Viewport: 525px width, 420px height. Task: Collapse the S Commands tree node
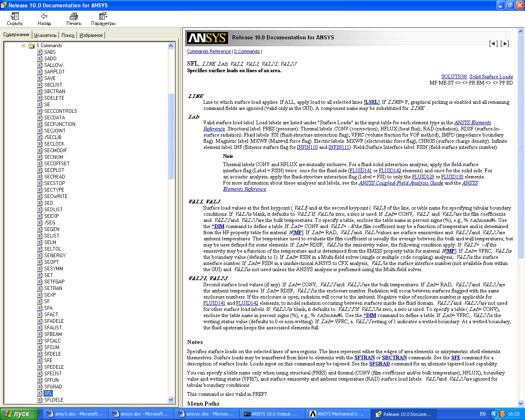[23, 46]
